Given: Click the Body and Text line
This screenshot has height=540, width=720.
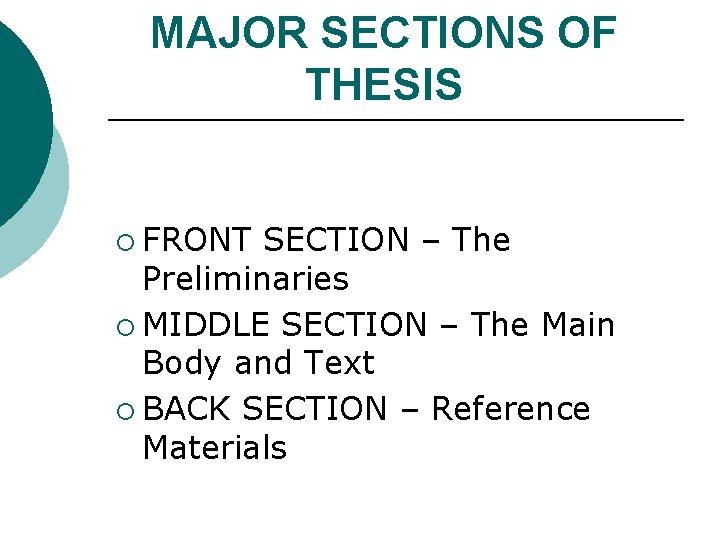Looking at the screenshot, I should click(259, 364).
